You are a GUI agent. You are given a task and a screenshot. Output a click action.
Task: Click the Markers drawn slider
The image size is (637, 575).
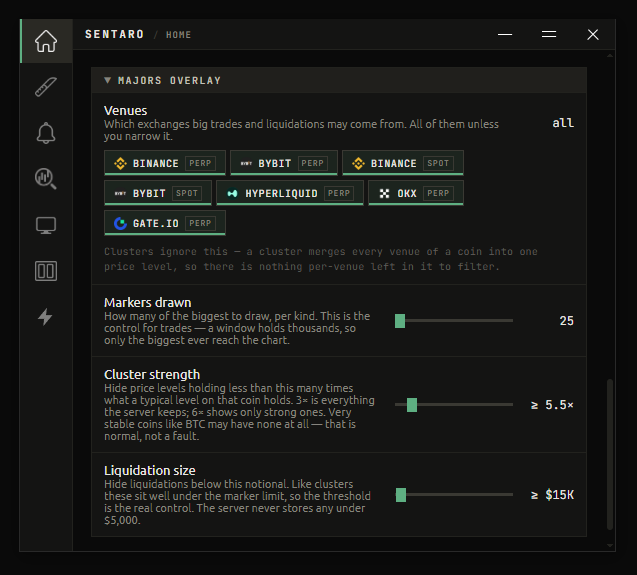[x=454, y=321]
